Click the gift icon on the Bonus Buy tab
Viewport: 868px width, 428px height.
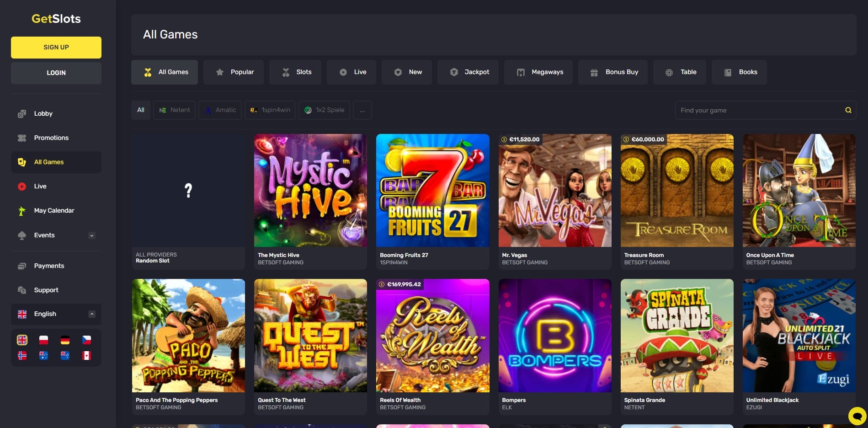(x=594, y=72)
